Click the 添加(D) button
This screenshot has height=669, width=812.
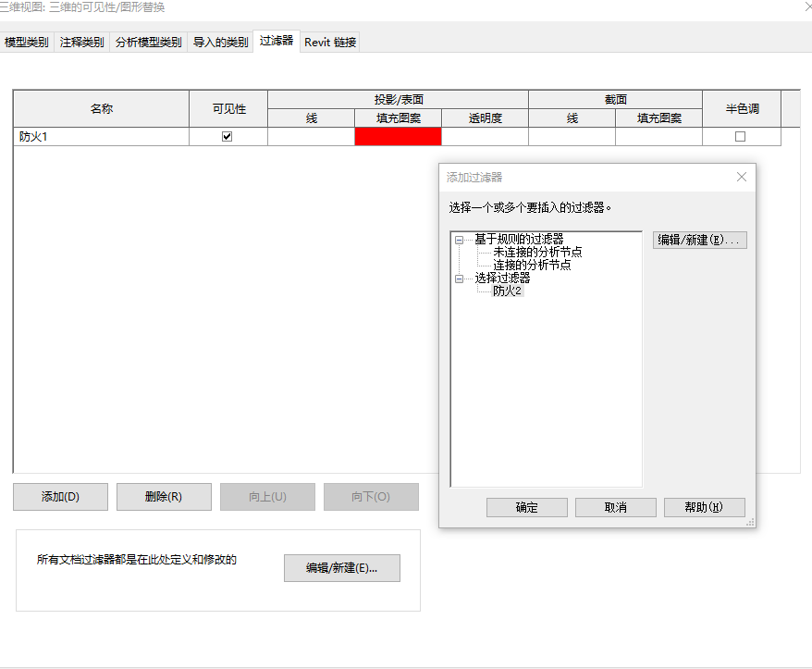coord(61,497)
